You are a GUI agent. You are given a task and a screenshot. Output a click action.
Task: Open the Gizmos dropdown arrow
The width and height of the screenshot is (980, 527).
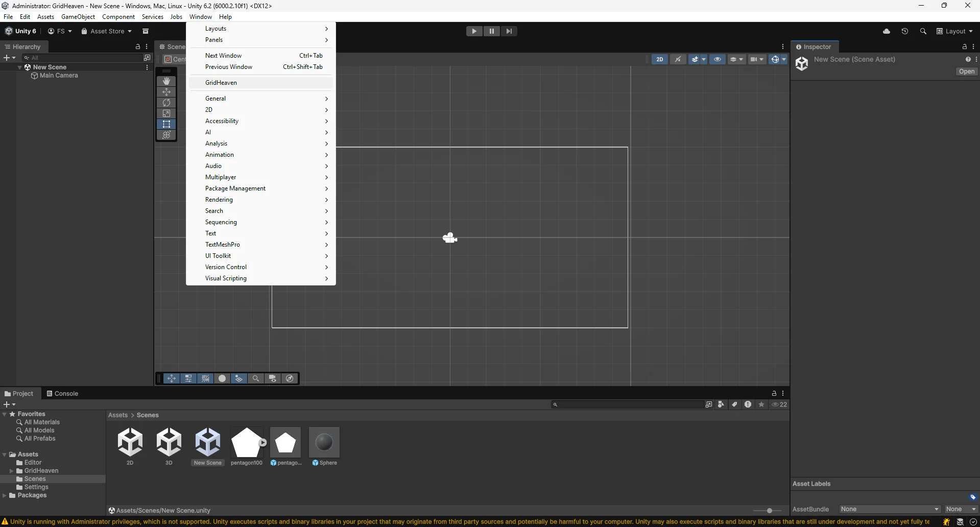pyautogui.click(x=784, y=59)
